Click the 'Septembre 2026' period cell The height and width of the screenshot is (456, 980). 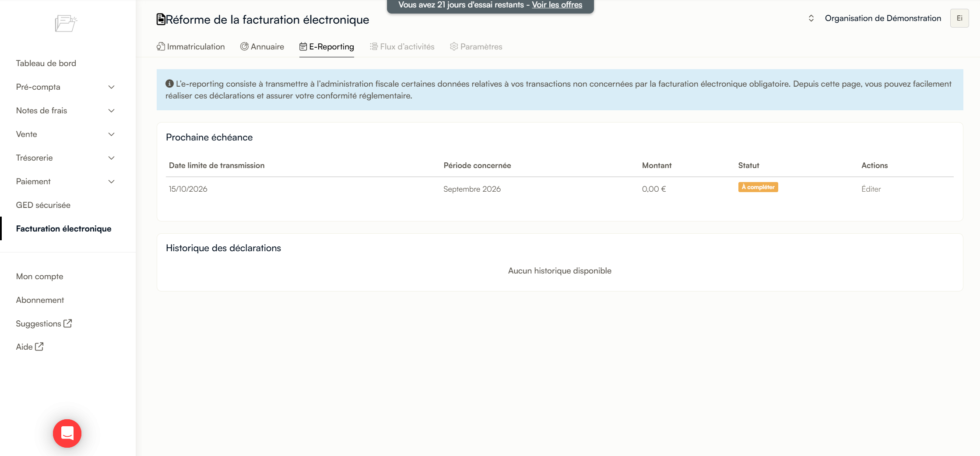[x=472, y=189]
